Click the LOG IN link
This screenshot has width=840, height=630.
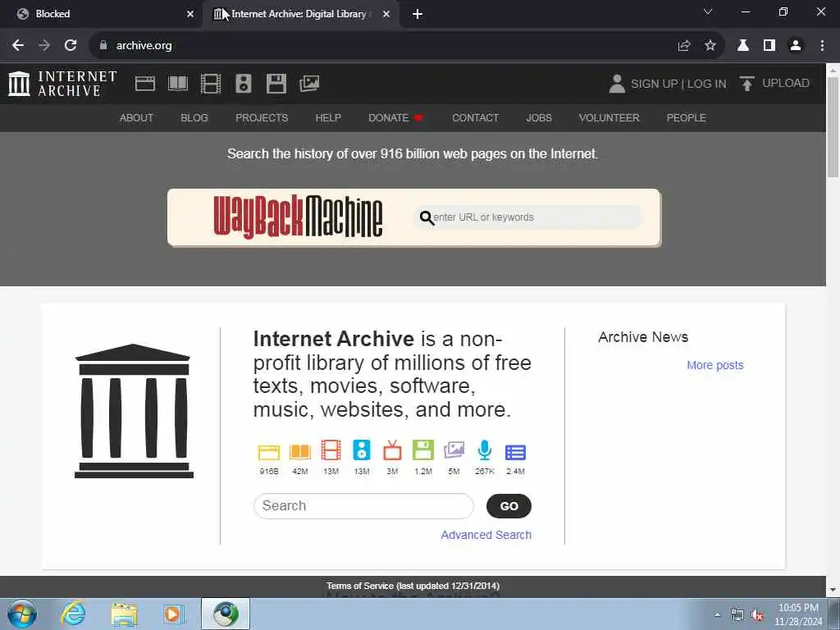tap(706, 84)
